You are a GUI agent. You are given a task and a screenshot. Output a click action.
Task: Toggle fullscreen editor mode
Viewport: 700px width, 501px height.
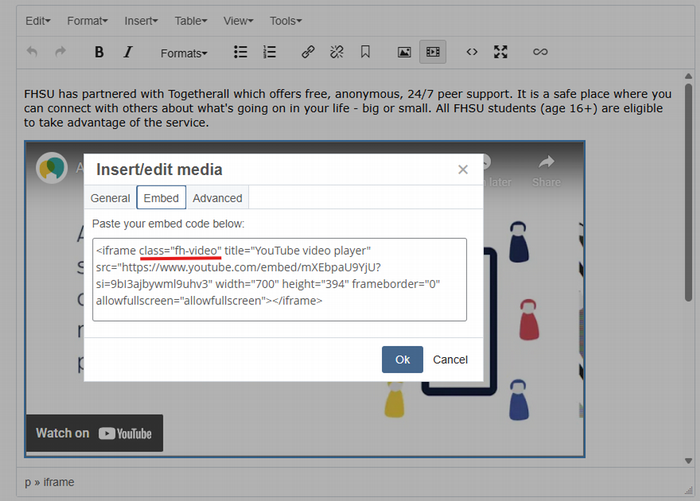pos(501,52)
